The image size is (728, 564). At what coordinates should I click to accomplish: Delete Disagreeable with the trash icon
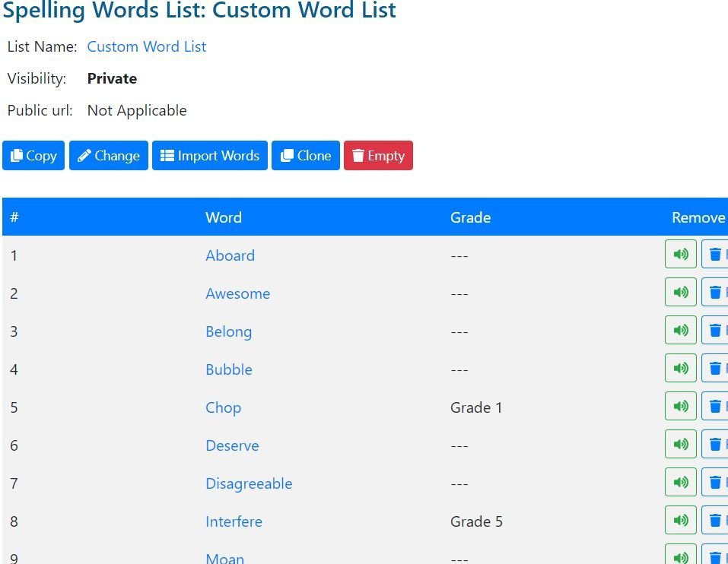click(715, 483)
